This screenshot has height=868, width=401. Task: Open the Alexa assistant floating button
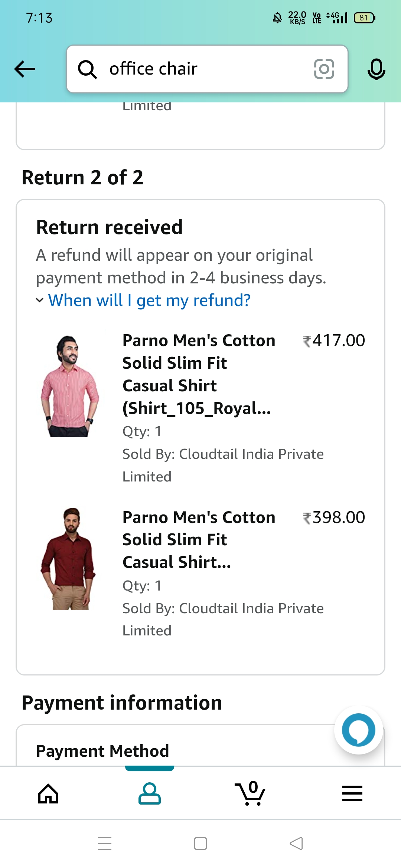click(x=358, y=730)
